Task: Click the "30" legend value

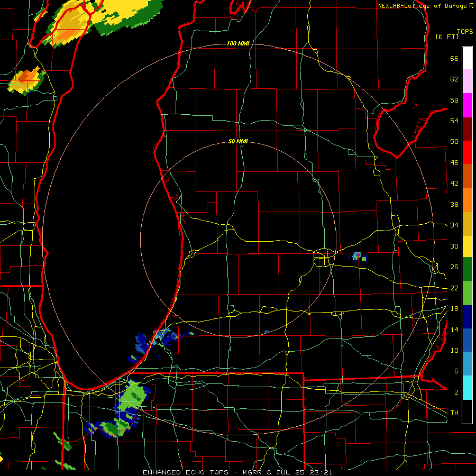Action: point(454,246)
